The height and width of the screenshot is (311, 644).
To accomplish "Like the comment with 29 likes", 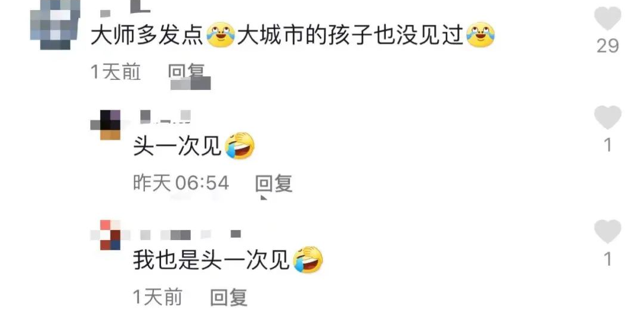I will click(608, 18).
